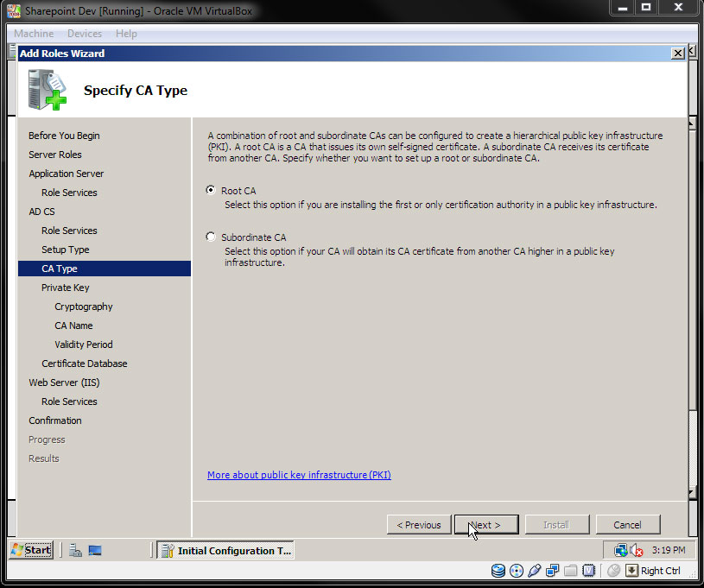The image size is (704, 588).
Task: Go to AD CS step
Action: point(41,212)
